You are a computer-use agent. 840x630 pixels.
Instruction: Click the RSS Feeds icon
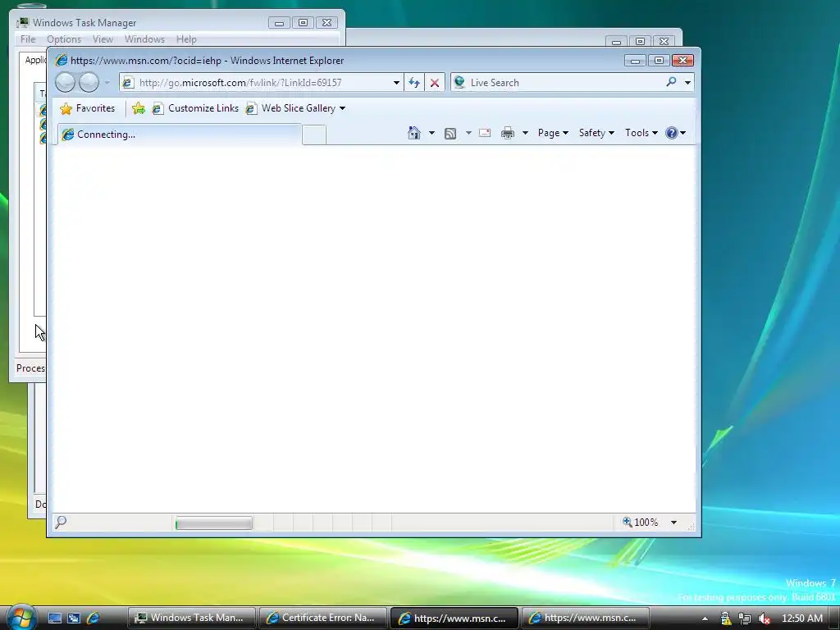tap(450, 134)
